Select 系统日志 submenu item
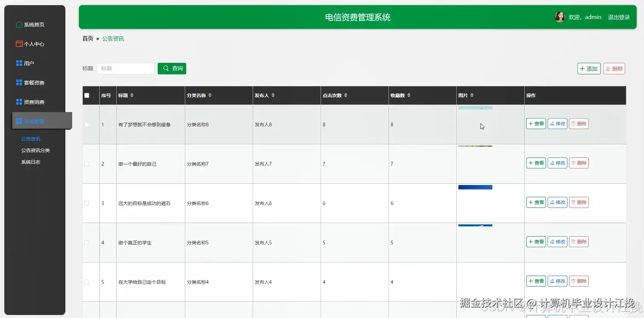Screen dimensions: 644x318 pos(31,162)
